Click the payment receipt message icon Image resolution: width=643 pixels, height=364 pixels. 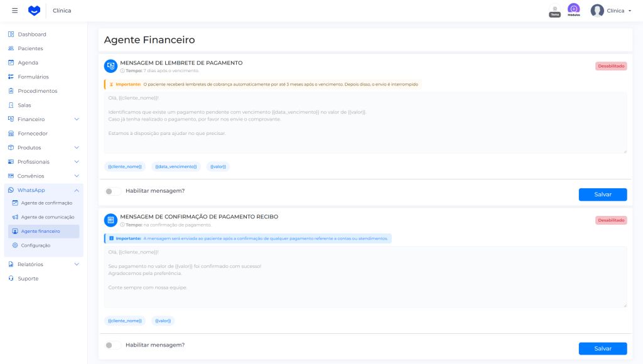pyautogui.click(x=111, y=220)
